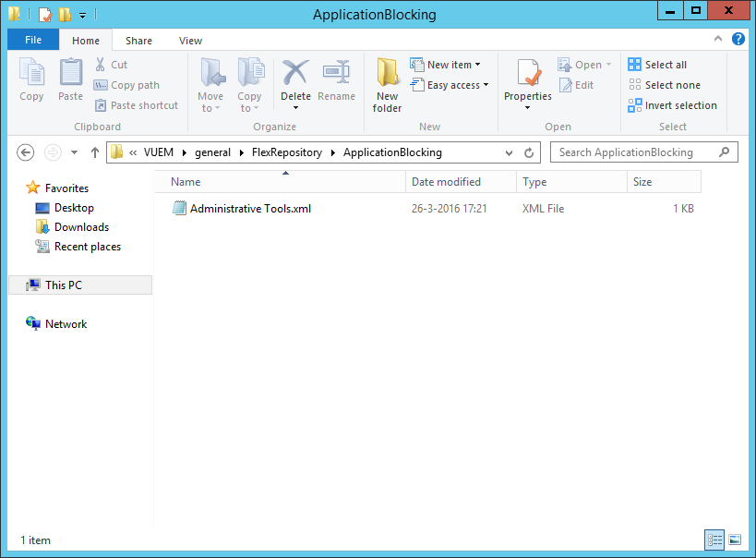Click the Cut scissors command
Viewport: 756px width, 558px height.
[x=111, y=65]
